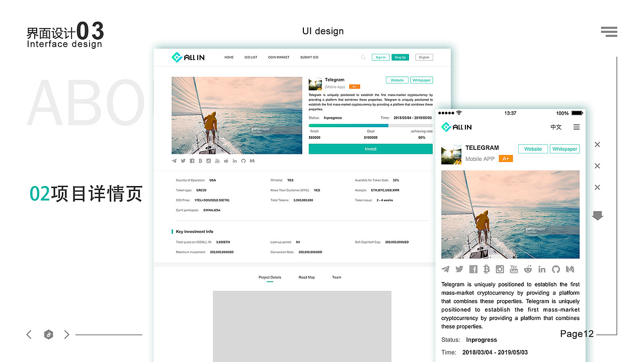644x362 pixels.
Task: Click the desktop sailboat image
Action: click(x=237, y=115)
